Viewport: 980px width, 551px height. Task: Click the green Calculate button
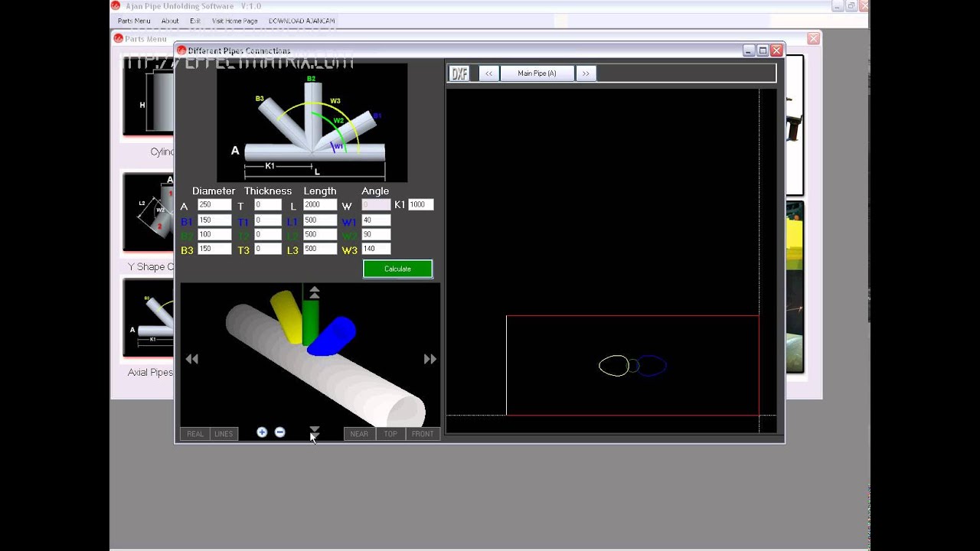397,269
